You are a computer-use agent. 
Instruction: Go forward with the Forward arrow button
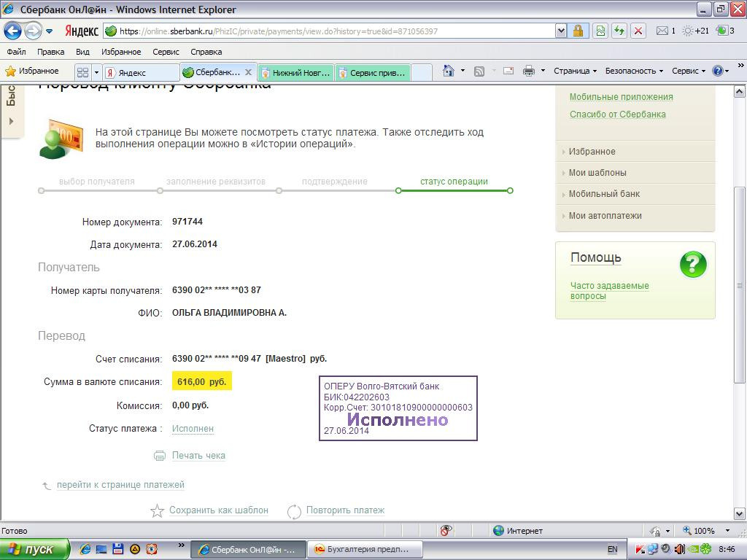tap(33, 31)
